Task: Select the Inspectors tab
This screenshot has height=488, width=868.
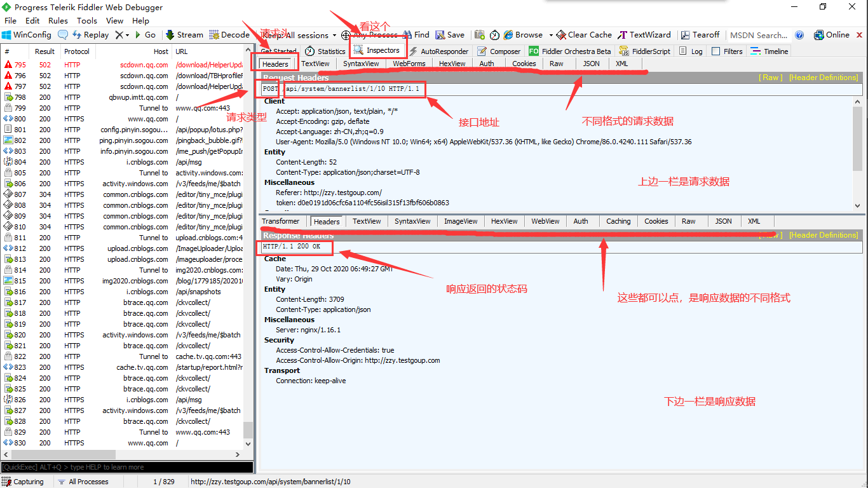Action: pyautogui.click(x=377, y=50)
